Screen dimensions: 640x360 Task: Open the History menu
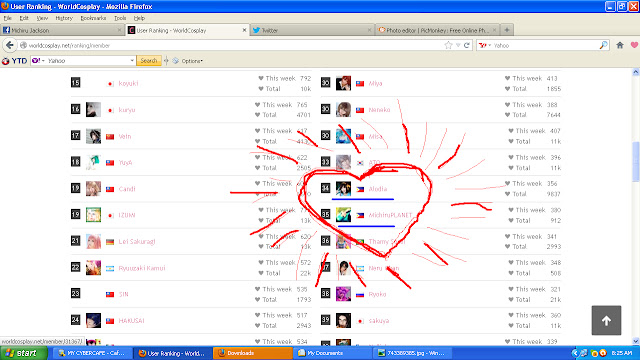64,18
